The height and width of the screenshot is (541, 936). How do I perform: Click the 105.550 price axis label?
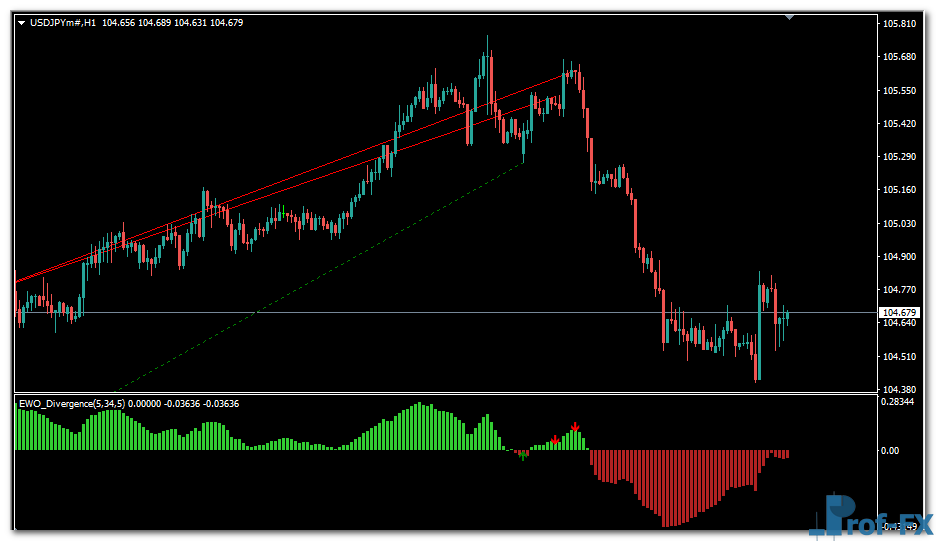900,90
